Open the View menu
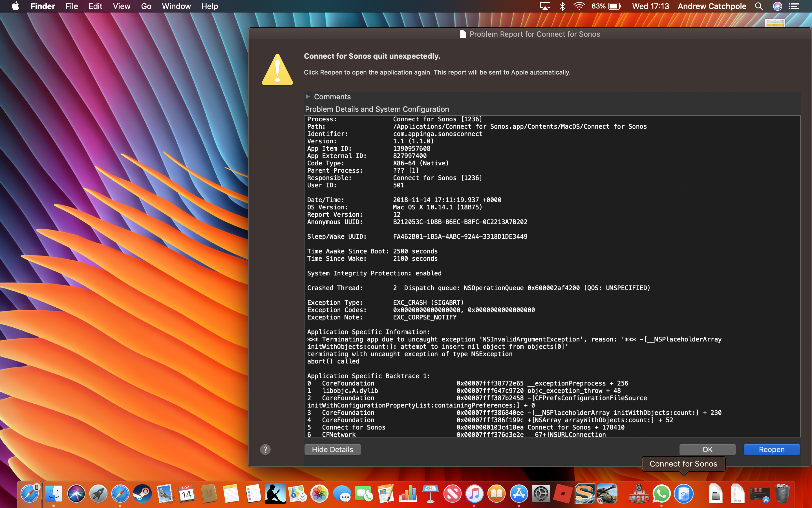The width and height of the screenshot is (812, 508). (x=122, y=6)
